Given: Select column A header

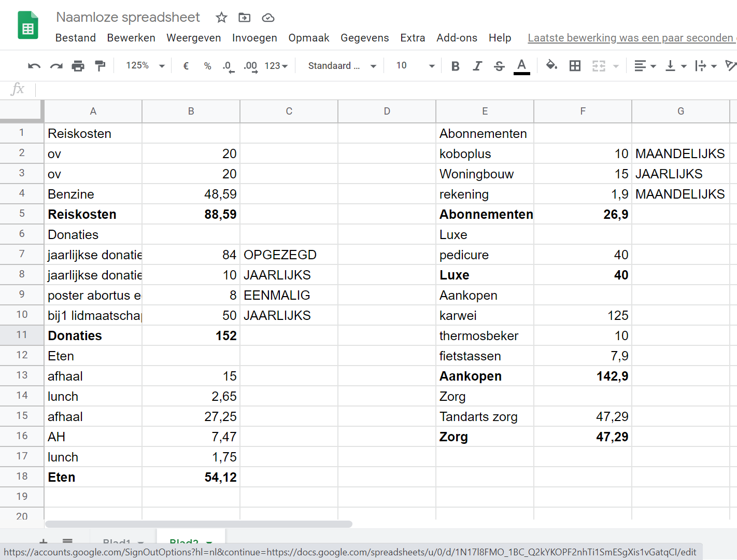Looking at the screenshot, I should point(93,111).
